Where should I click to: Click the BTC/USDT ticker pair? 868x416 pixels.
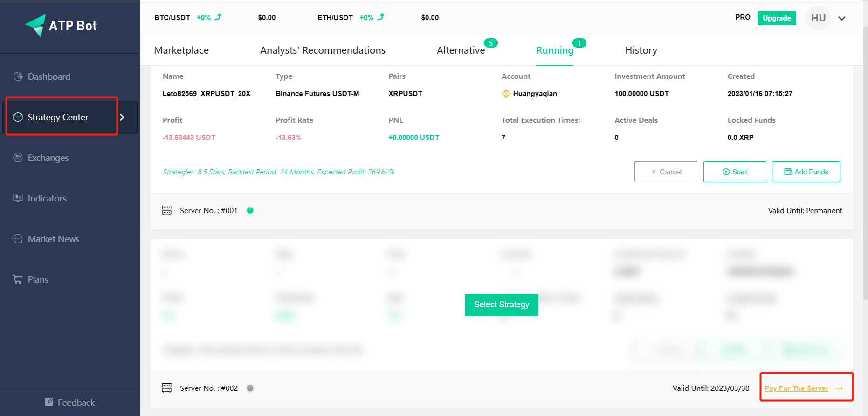pos(172,18)
